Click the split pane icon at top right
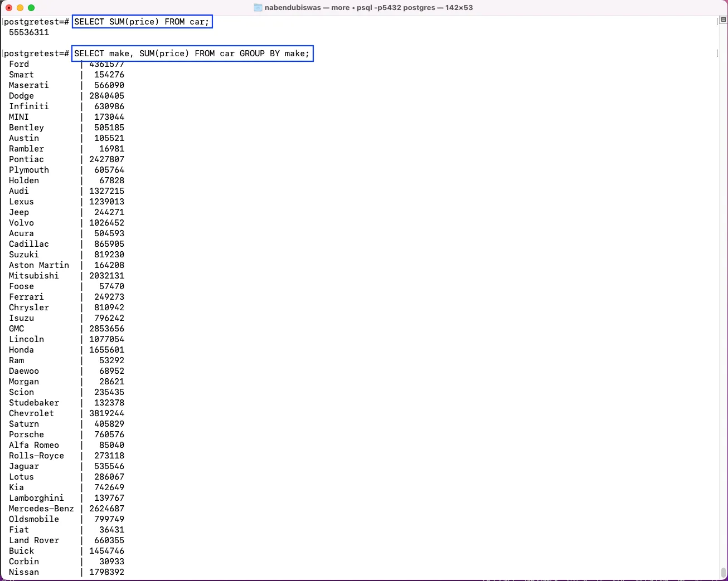The width and height of the screenshot is (728, 581). [x=723, y=19]
